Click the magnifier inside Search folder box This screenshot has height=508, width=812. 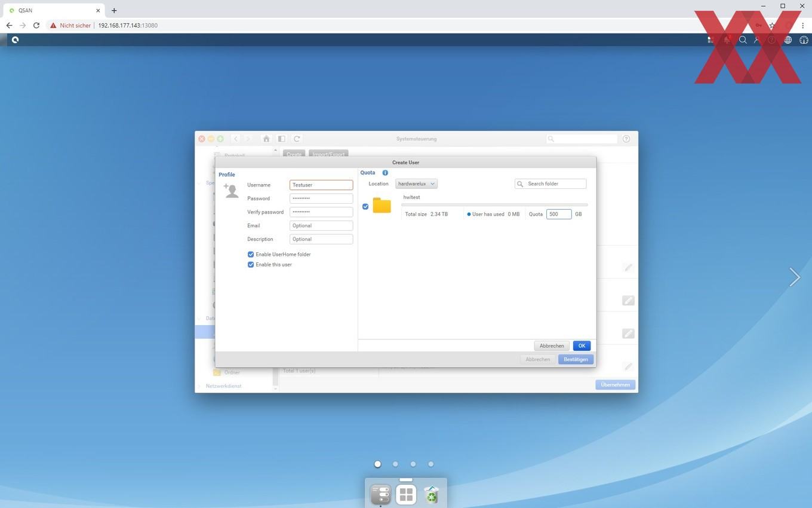point(520,184)
